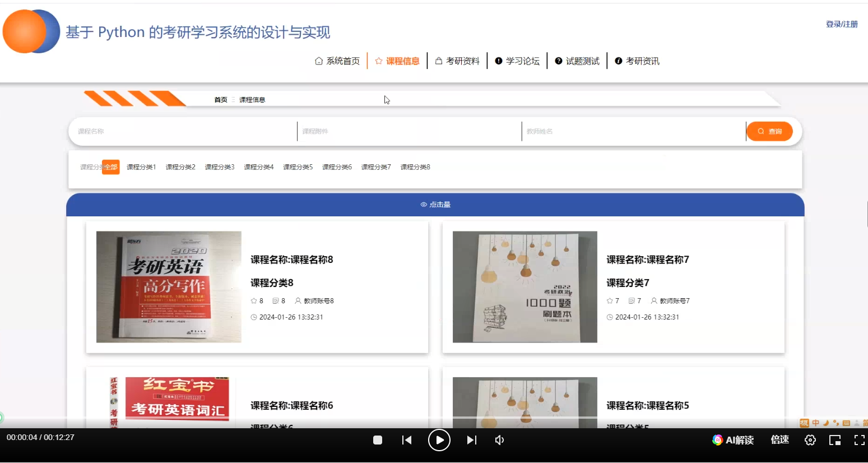Viewport: 868px width, 463px height.
Task: Sort courses by 点击量
Action: 435,205
